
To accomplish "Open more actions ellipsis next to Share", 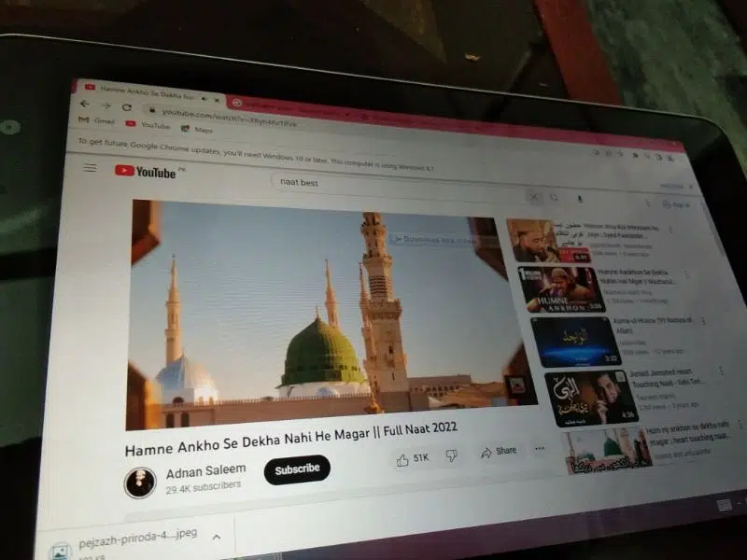I will pyautogui.click(x=540, y=449).
